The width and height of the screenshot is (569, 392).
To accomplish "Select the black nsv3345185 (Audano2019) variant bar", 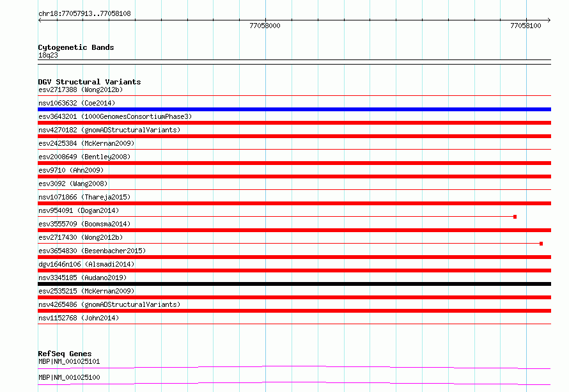I will (x=294, y=284).
